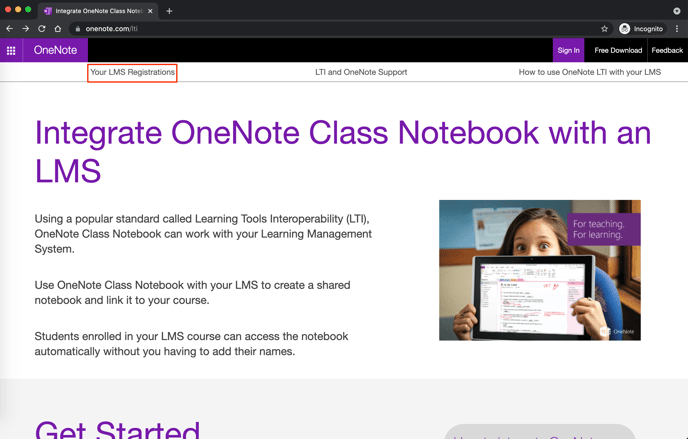Select the Integrate OneNote Class Notebook browser tab

(98, 11)
